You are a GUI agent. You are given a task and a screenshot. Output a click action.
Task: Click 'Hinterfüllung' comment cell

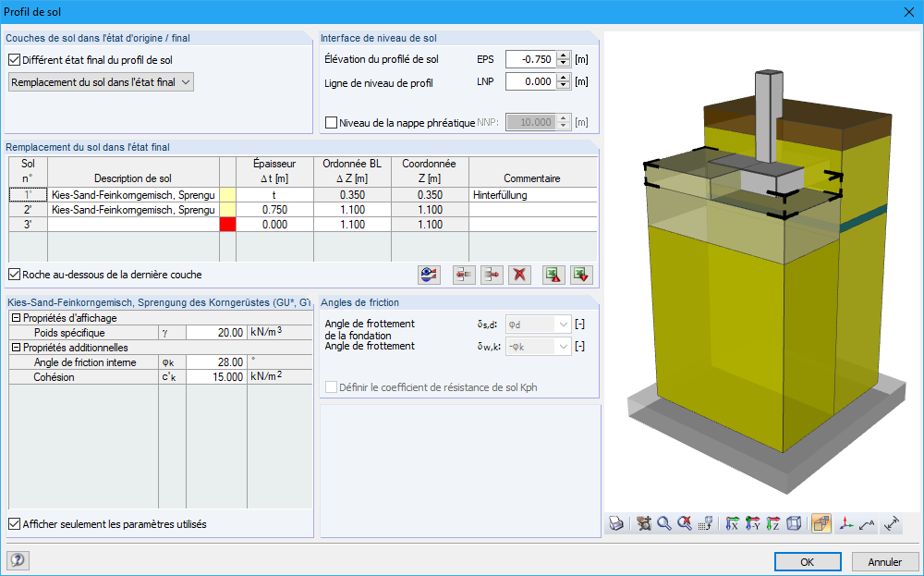tap(533, 194)
